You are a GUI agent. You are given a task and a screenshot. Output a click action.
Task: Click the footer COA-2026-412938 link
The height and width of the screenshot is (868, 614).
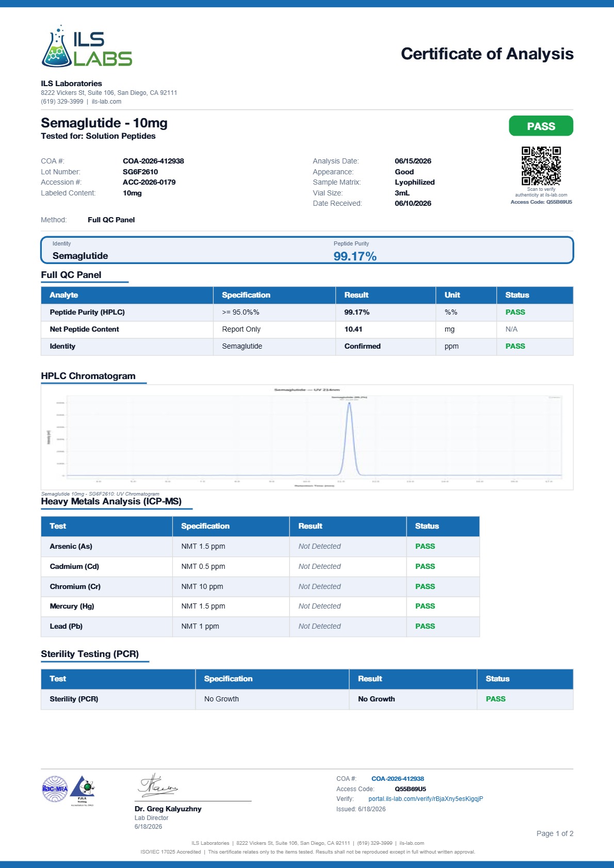pos(398,779)
